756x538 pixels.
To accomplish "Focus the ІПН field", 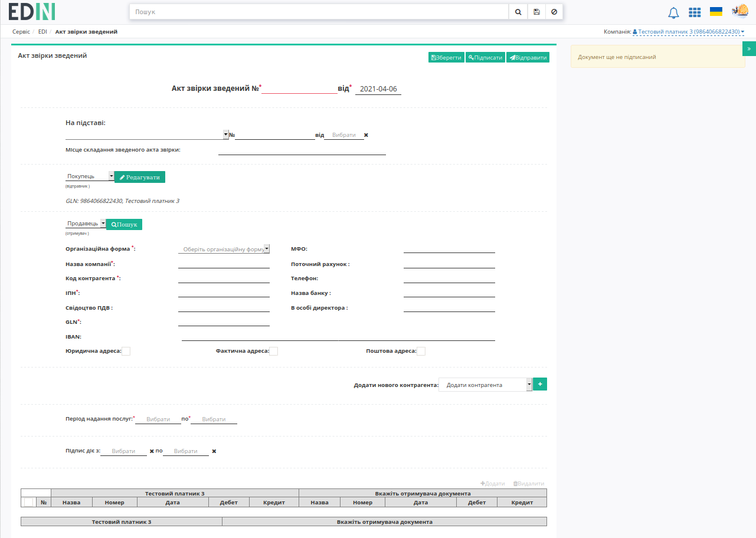I will (x=224, y=293).
